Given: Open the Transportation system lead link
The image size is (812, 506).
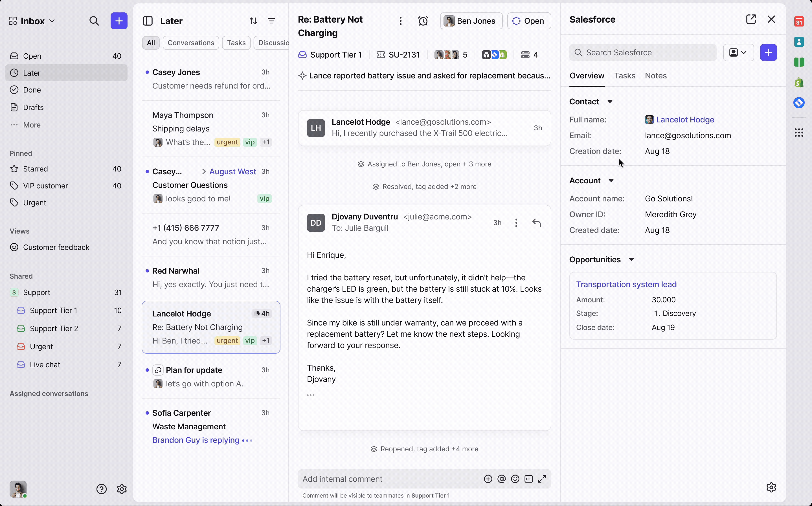Looking at the screenshot, I should pos(626,284).
